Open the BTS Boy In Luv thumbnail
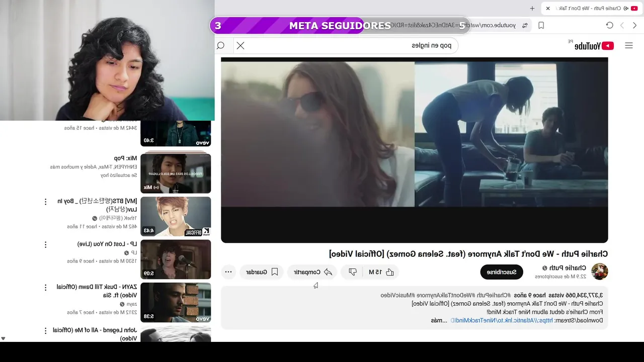The width and height of the screenshot is (644, 362). pyautogui.click(x=176, y=216)
